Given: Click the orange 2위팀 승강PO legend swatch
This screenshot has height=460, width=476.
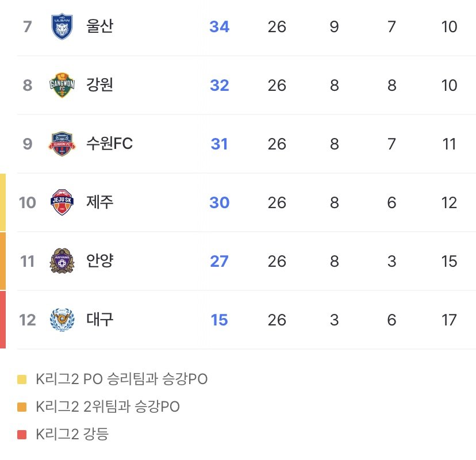Looking at the screenshot, I should (22, 407).
